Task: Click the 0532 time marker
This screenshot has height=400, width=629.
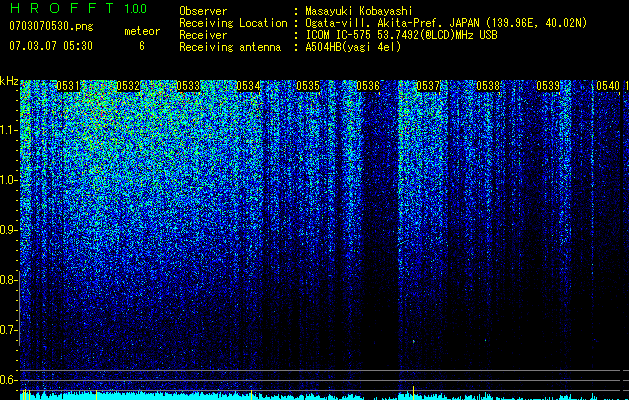Action: pyautogui.click(x=128, y=86)
